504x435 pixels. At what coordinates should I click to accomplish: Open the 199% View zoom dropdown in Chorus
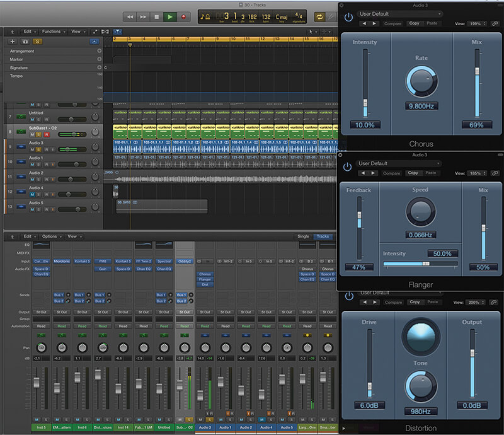(474, 24)
